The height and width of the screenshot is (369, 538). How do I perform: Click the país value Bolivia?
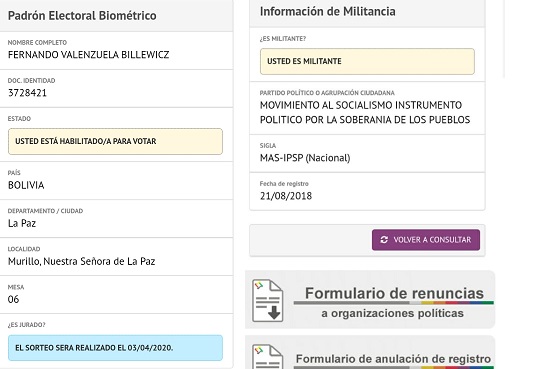coord(26,185)
